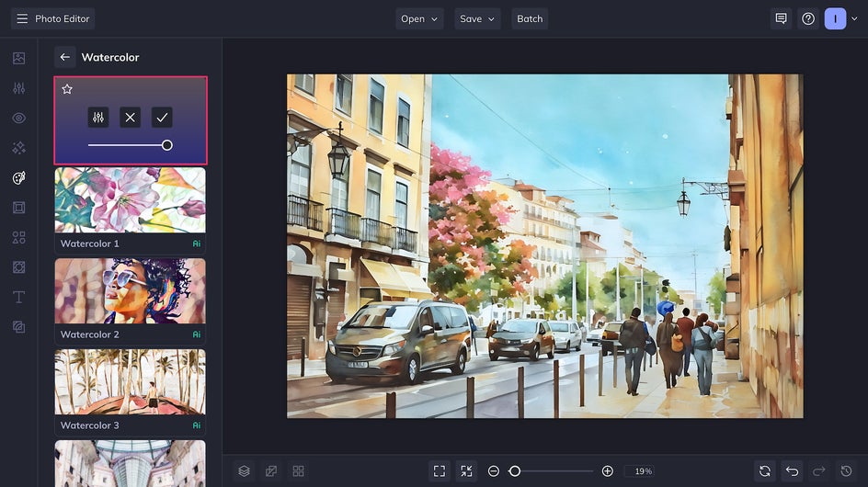Viewport: 868px width, 487px height.
Task: Cancel the effect with the X icon
Action: click(x=130, y=118)
